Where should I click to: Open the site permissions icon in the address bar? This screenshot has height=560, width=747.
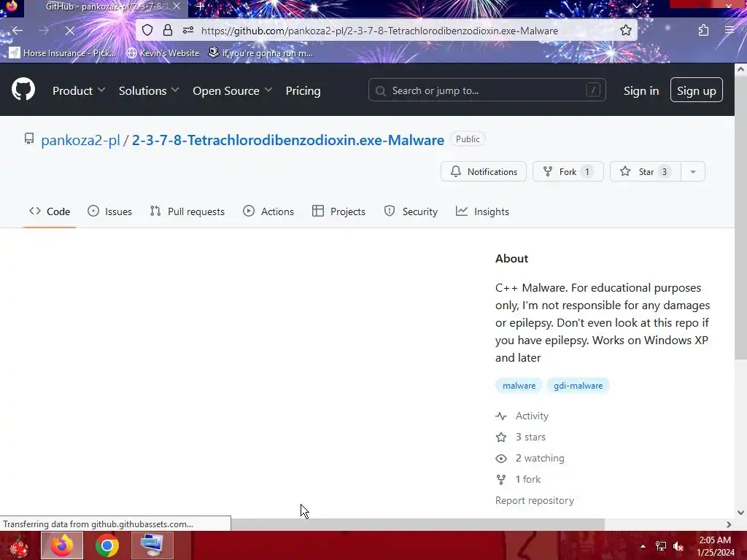click(188, 31)
